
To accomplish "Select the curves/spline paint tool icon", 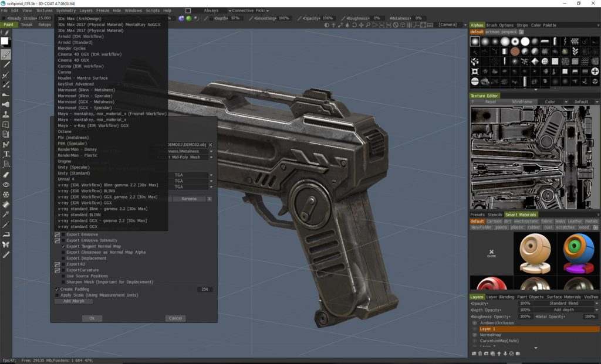I will (x=6, y=144).
